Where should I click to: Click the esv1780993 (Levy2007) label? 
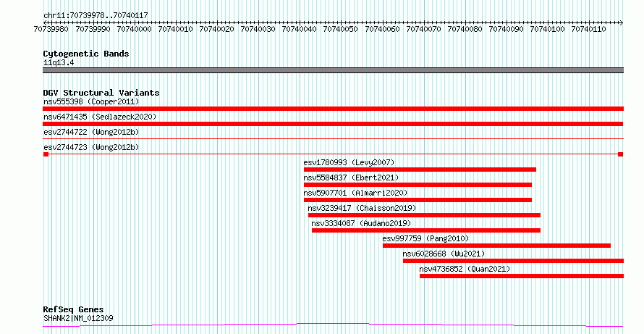349,162
